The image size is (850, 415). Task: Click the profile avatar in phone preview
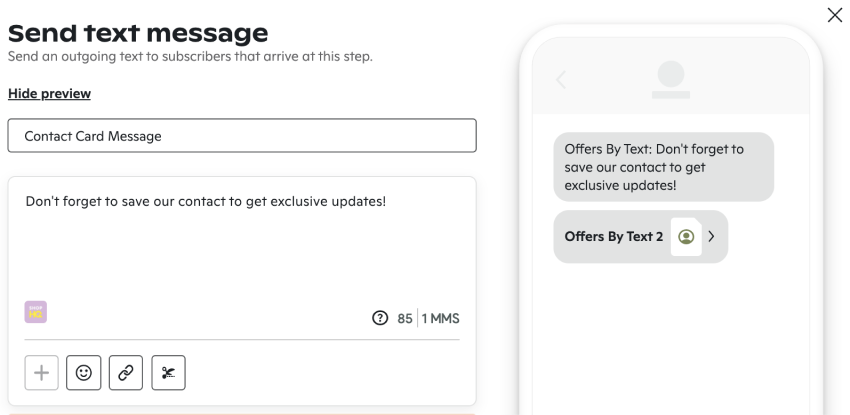point(671,80)
